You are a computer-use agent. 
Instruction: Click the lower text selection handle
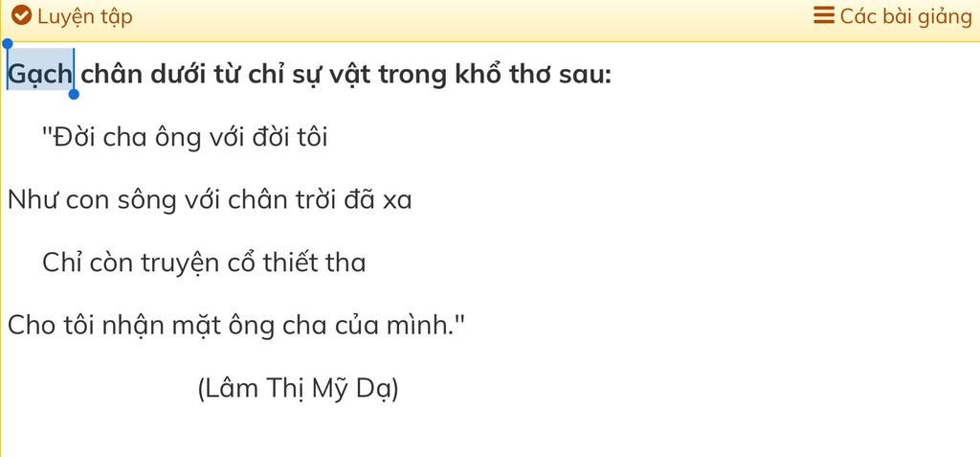point(74,94)
